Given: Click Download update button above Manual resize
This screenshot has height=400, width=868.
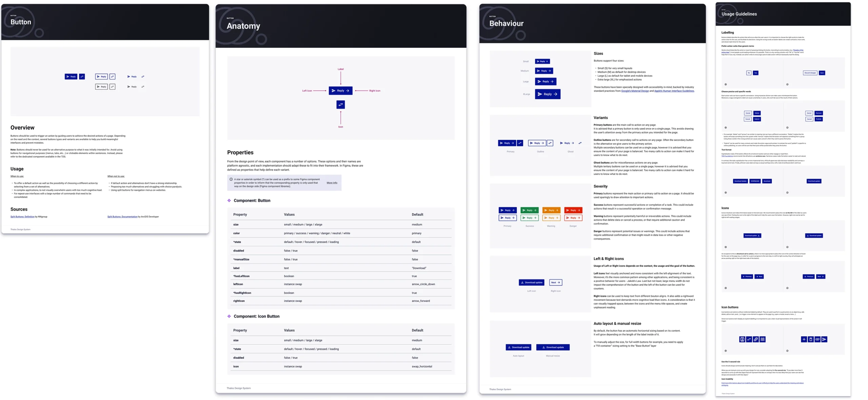Looking at the screenshot, I should point(553,347).
